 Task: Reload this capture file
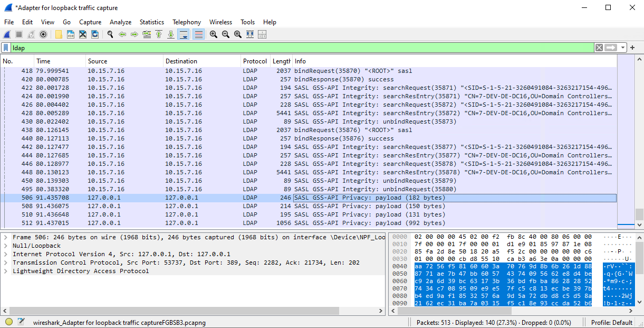pos(95,34)
